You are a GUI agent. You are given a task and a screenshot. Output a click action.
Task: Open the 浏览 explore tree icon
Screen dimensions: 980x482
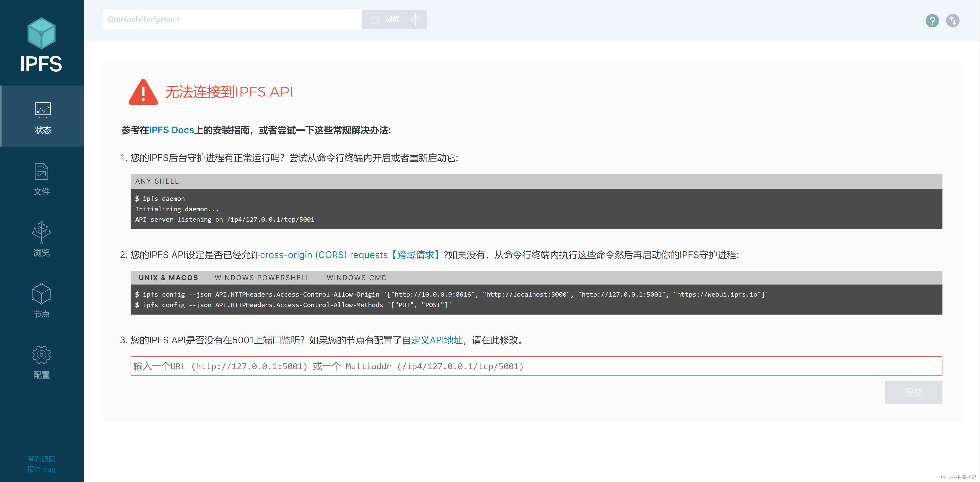(x=41, y=232)
